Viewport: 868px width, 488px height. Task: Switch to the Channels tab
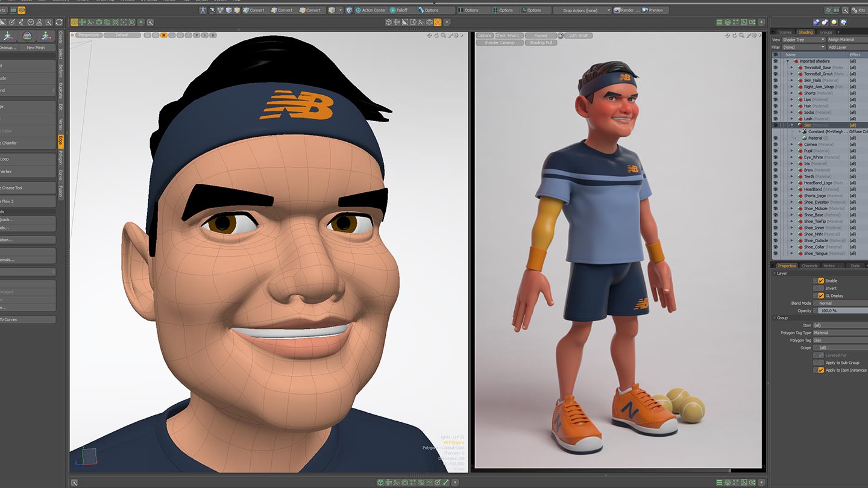click(810, 266)
